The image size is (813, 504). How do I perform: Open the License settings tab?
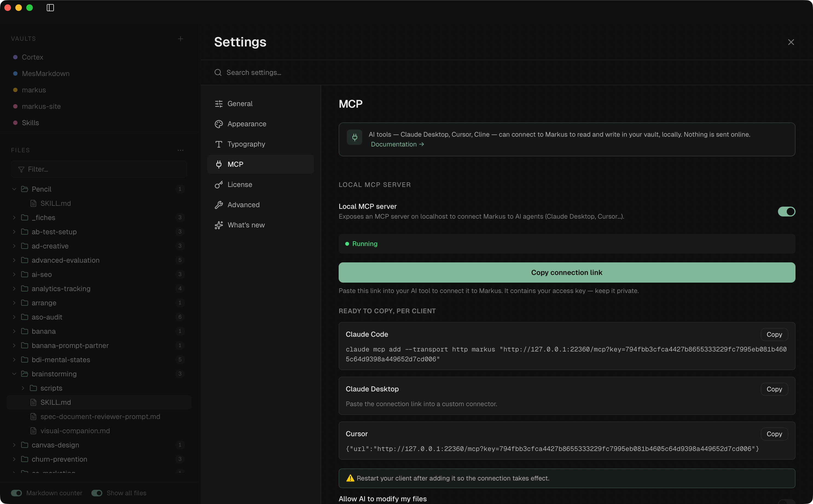(x=260, y=185)
